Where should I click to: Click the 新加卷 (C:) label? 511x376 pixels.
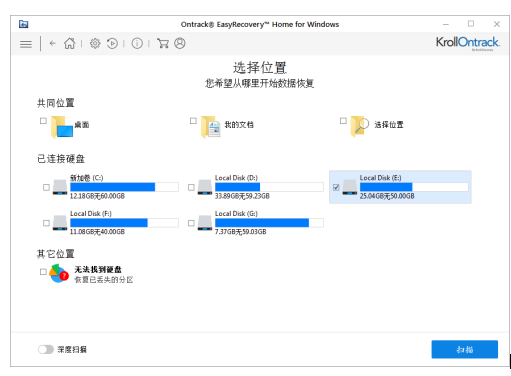pyautogui.click(x=87, y=178)
